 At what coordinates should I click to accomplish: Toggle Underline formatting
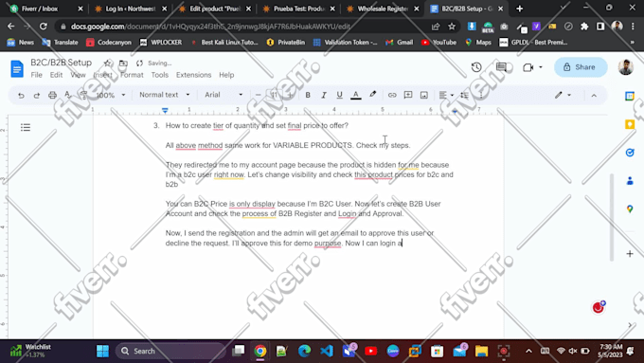339,95
